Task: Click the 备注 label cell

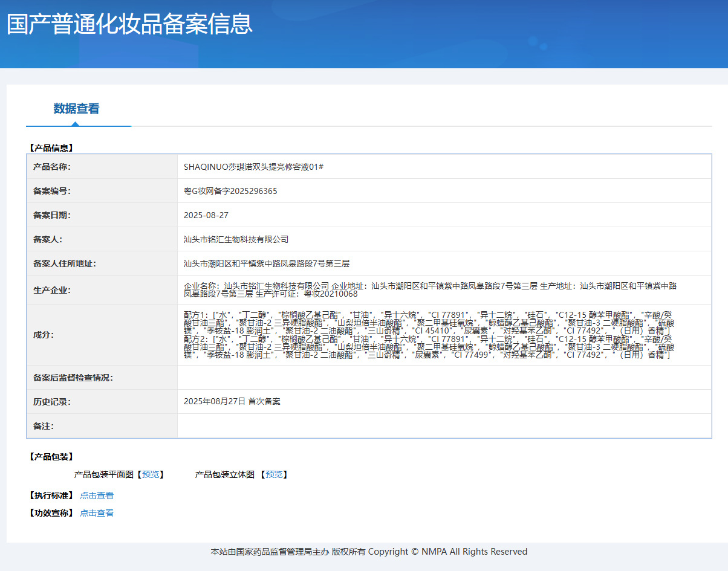Action: click(102, 426)
